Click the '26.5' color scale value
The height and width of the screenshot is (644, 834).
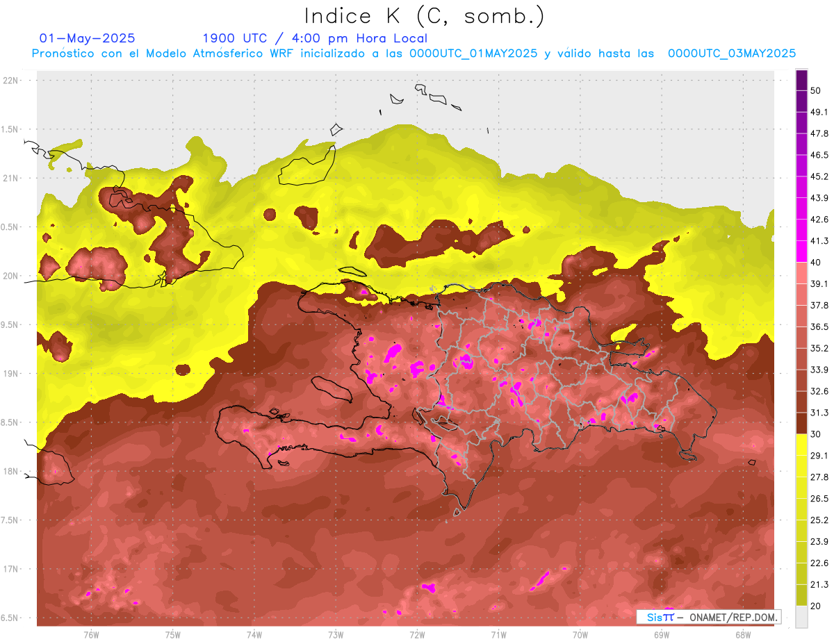(x=819, y=499)
